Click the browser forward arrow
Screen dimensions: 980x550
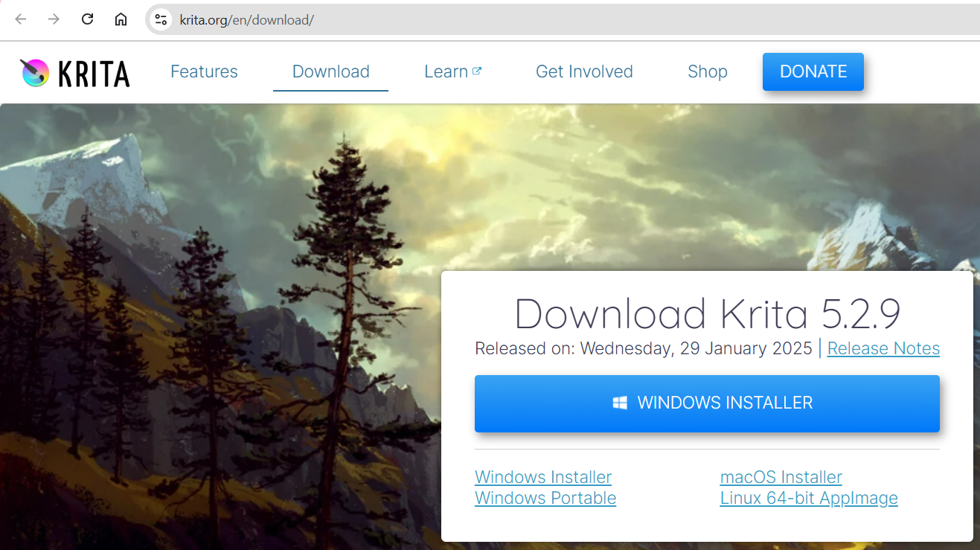coord(54,19)
